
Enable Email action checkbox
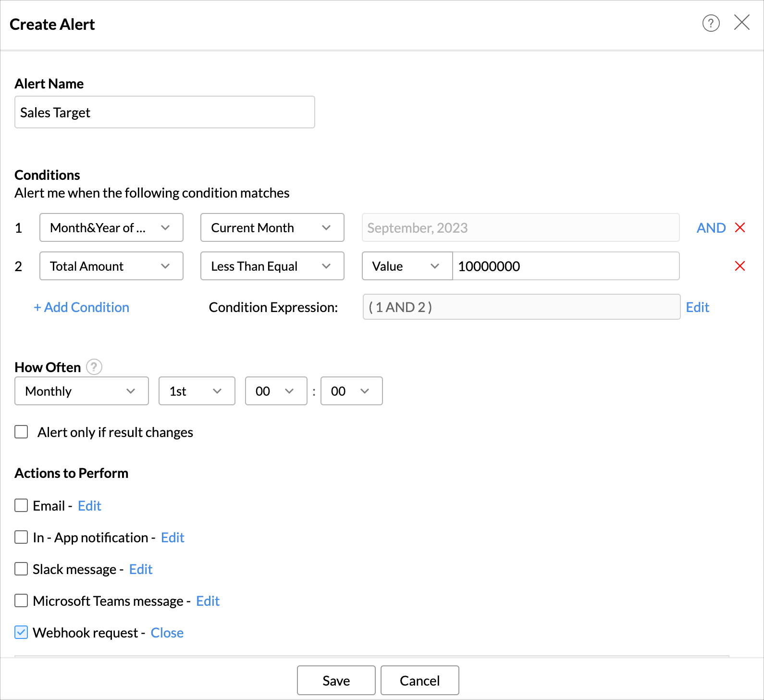[21, 505]
